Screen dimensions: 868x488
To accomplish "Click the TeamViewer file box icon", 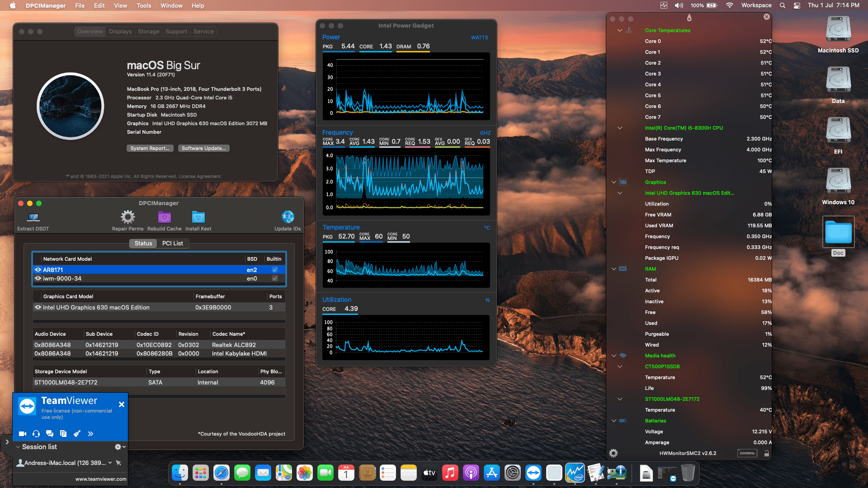I will [63, 434].
